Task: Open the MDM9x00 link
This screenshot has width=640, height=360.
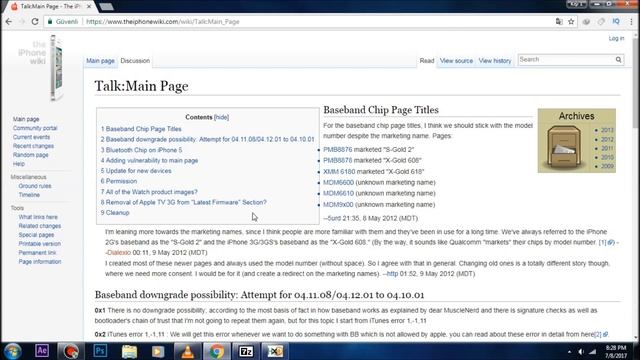Action: pyautogui.click(x=338, y=204)
